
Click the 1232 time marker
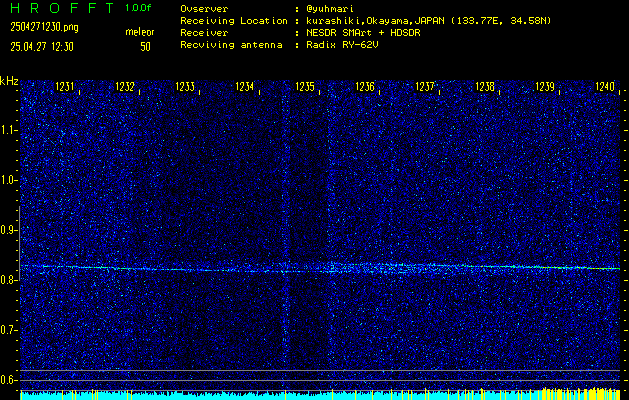tap(125, 87)
